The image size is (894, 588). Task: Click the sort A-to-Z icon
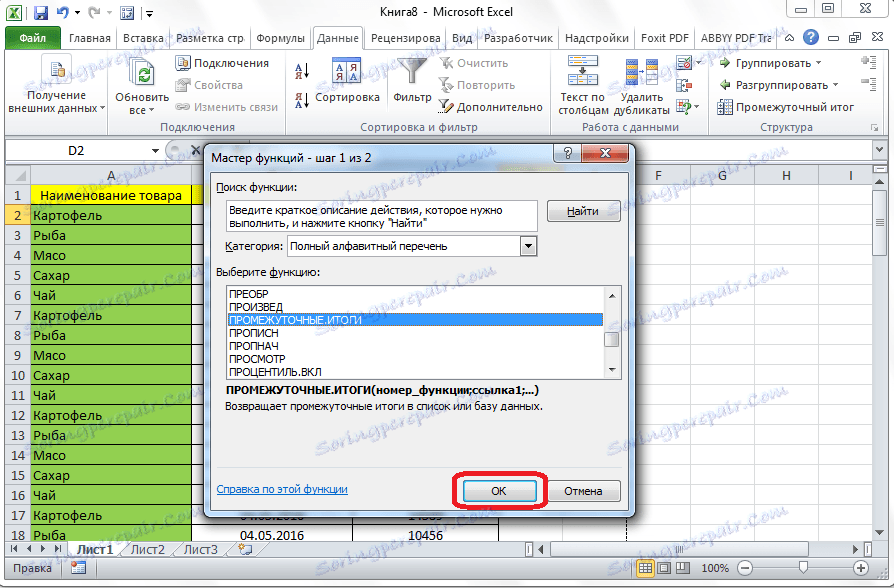[300, 69]
